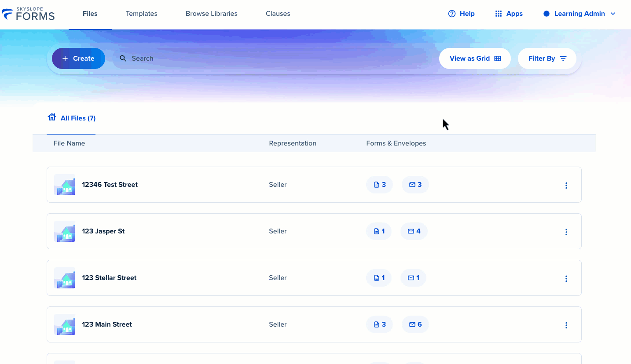The height and width of the screenshot is (364, 631).
Task: Click the search magnifier icon
Action: (123, 58)
